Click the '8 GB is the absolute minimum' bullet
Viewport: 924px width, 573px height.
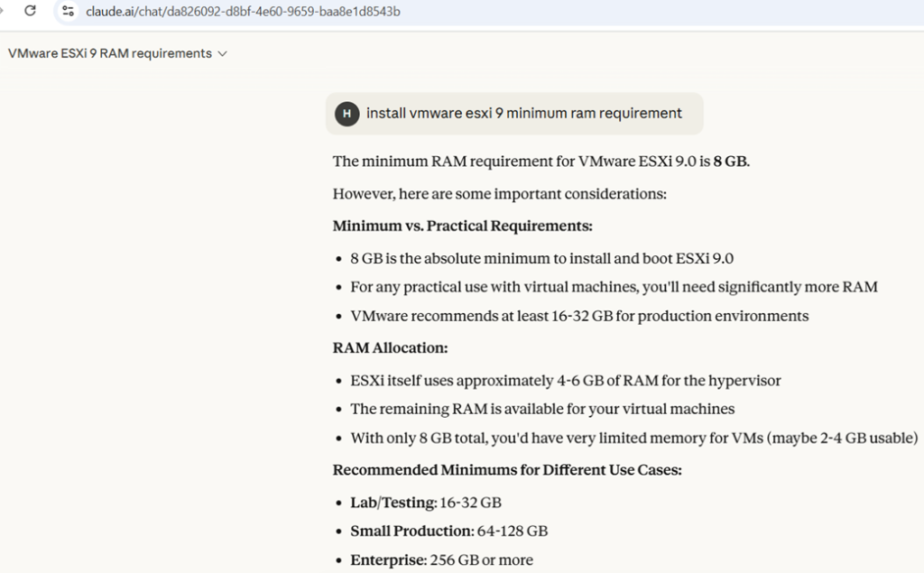(x=541, y=259)
